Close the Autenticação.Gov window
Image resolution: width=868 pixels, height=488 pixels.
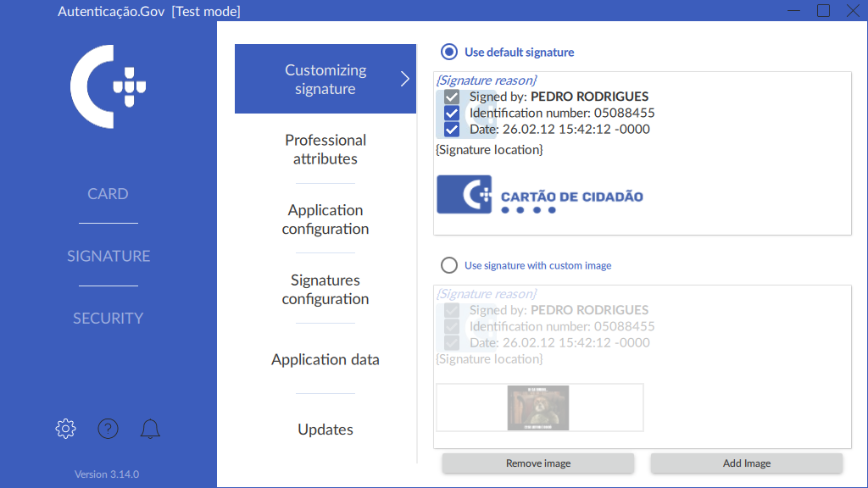tap(853, 10)
